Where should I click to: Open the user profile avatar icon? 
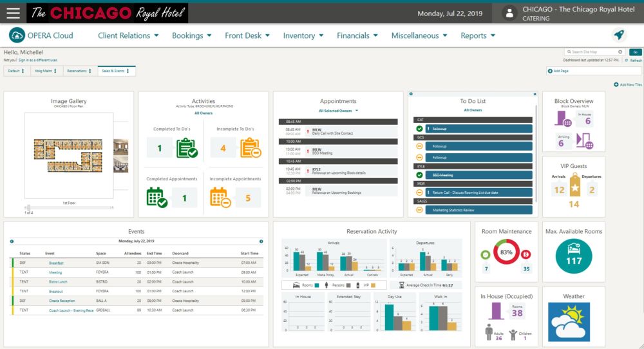pos(509,13)
